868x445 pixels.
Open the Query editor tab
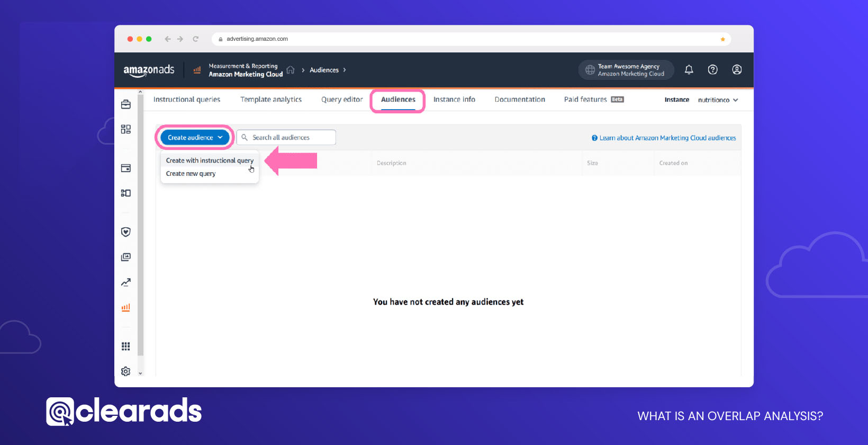coord(342,100)
